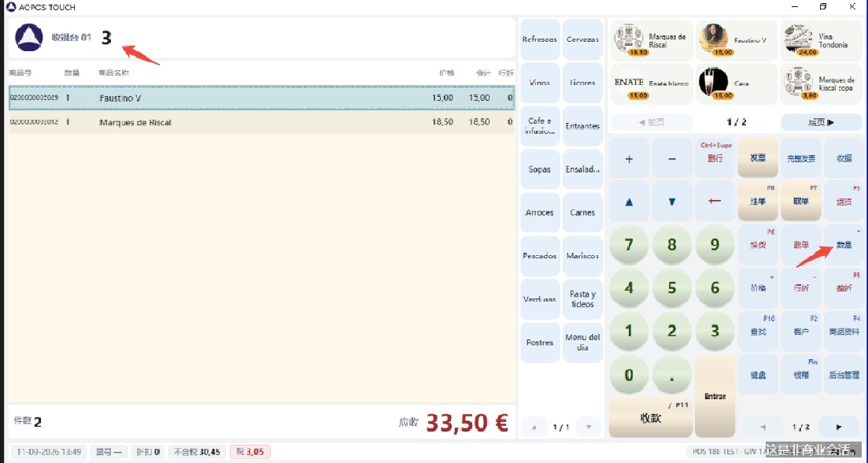The width and height of the screenshot is (868, 463).
Task: Open the Ensaladas category
Action: click(x=582, y=169)
